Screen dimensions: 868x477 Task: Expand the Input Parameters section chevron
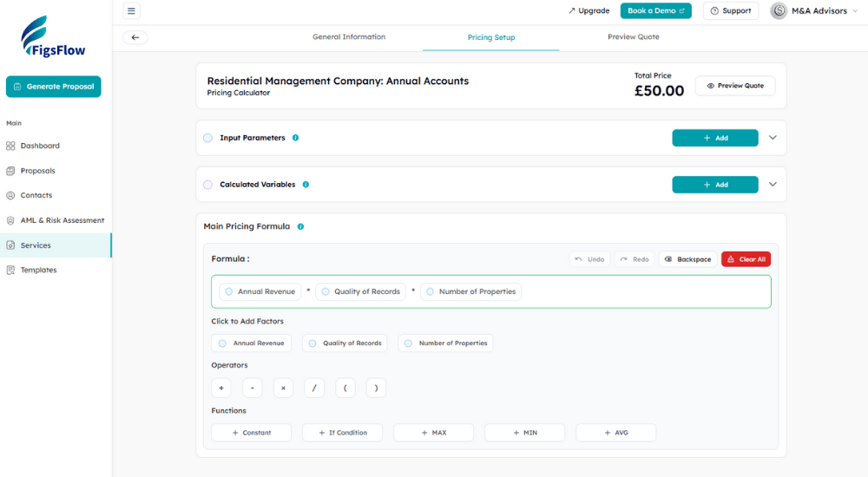point(773,138)
